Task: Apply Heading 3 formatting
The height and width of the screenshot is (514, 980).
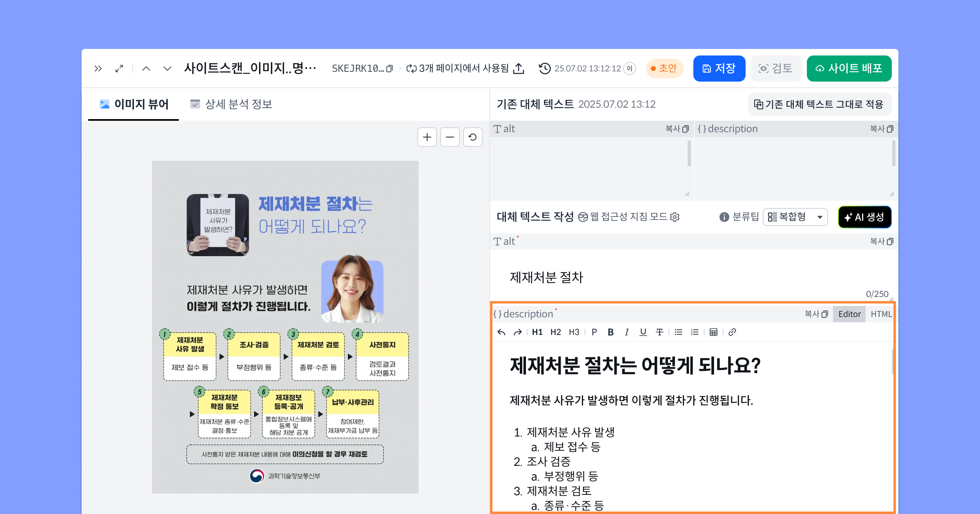Action: (574, 332)
